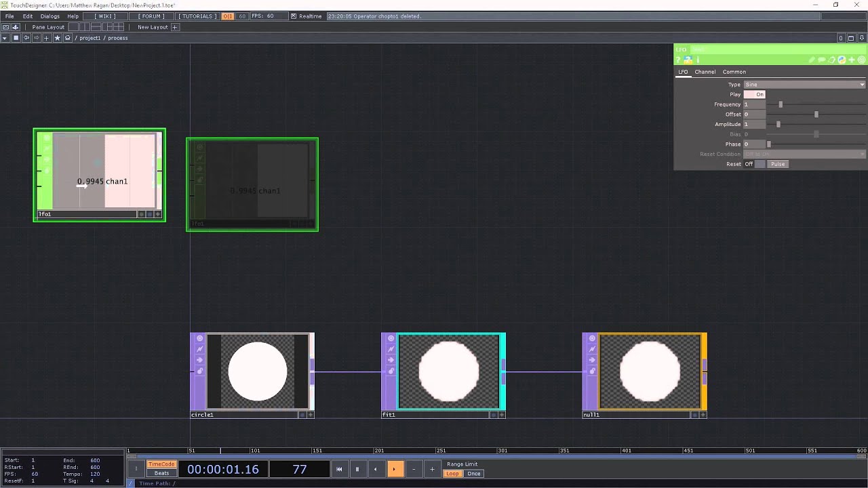Viewport: 868px width, 488px height.
Task: Set Range Limit to Loop
Action: pyautogui.click(x=452, y=474)
